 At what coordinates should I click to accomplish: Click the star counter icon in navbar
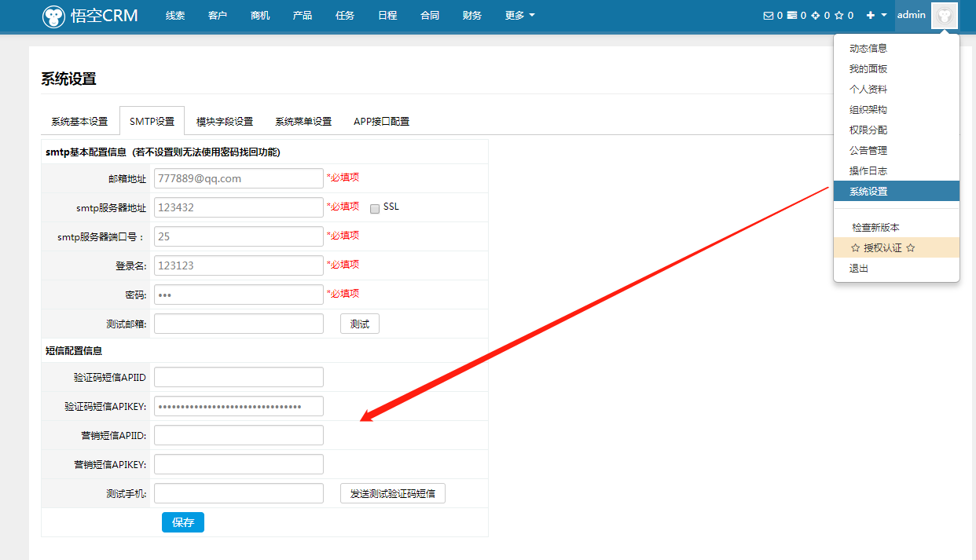838,16
